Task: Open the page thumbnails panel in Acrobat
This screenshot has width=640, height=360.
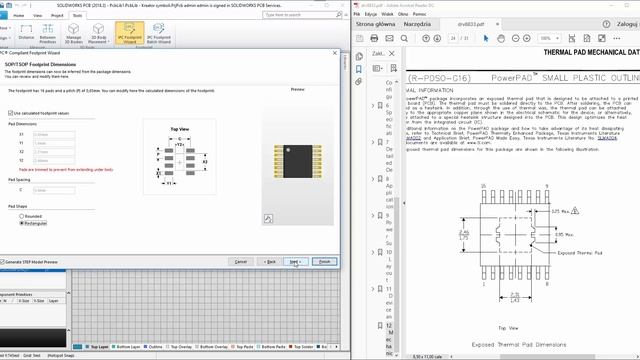Action: pos(359,56)
